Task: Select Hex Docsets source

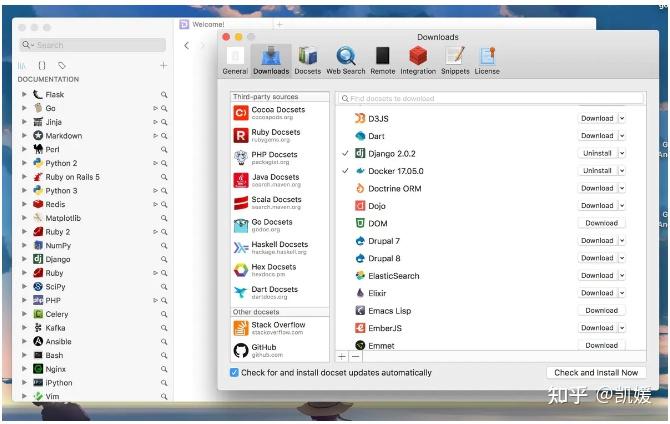Action: click(x=280, y=270)
